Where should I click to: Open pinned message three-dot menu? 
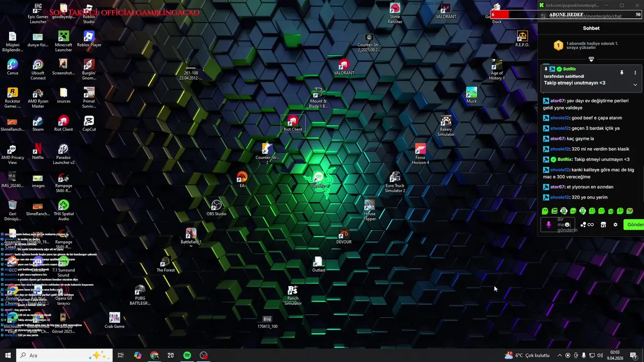pos(635,73)
